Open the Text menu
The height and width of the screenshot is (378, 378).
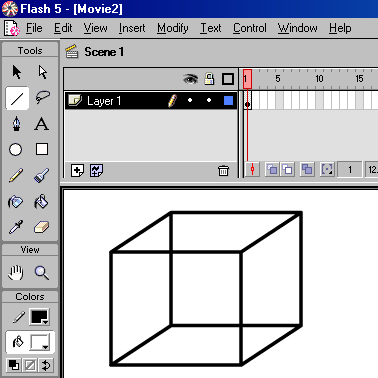click(211, 28)
